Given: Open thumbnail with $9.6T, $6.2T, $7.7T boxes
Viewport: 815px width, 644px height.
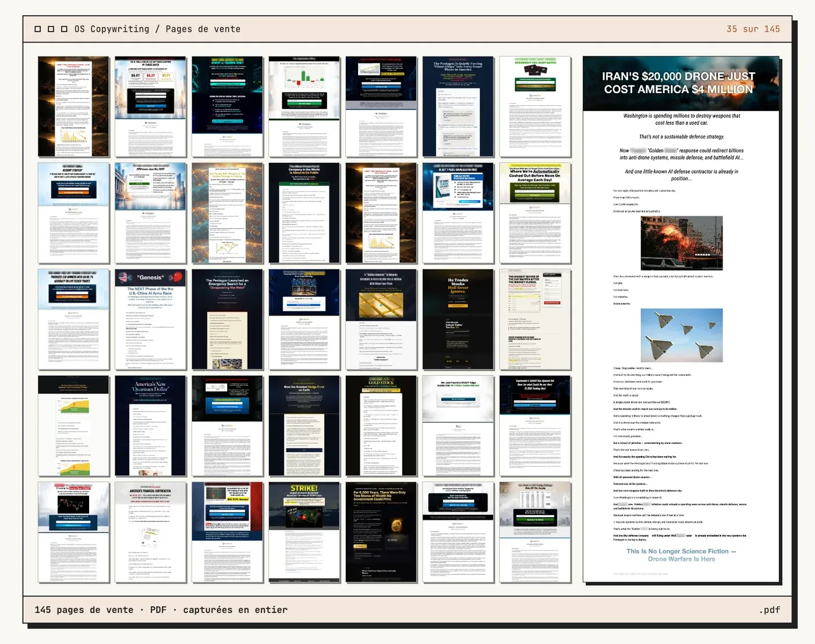Looking at the screenshot, I should (151, 107).
